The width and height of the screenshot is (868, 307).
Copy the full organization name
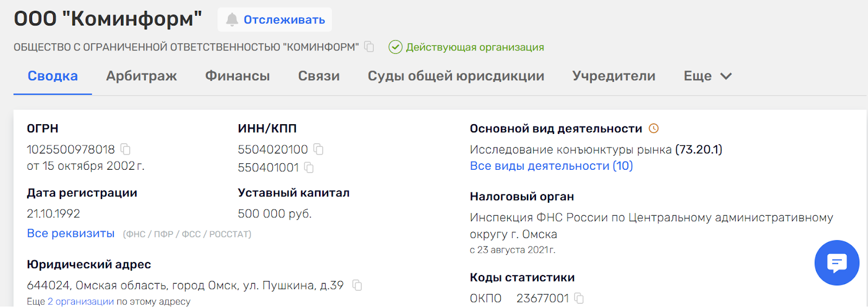(x=369, y=47)
